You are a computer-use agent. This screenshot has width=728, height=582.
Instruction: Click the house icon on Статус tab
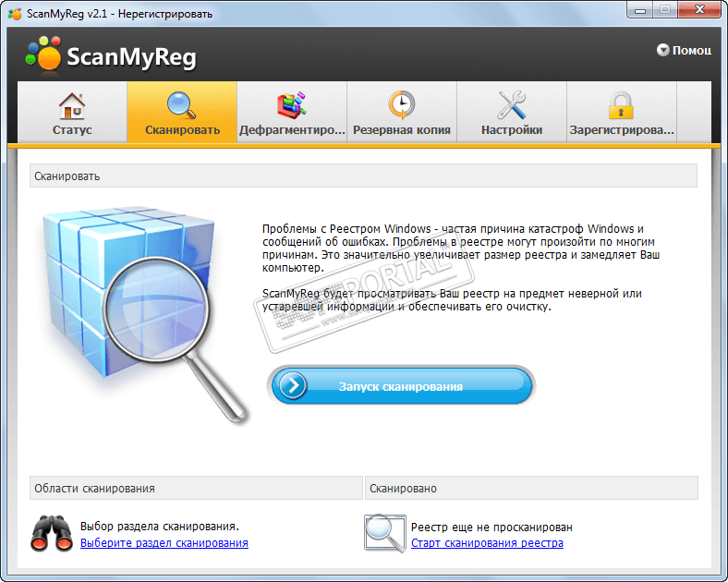[72, 106]
